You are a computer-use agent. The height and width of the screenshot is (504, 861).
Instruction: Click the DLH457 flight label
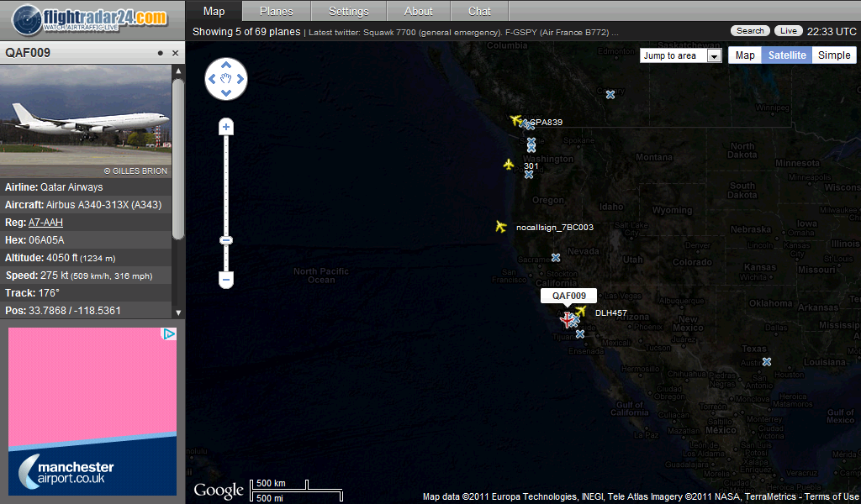point(611,313)
